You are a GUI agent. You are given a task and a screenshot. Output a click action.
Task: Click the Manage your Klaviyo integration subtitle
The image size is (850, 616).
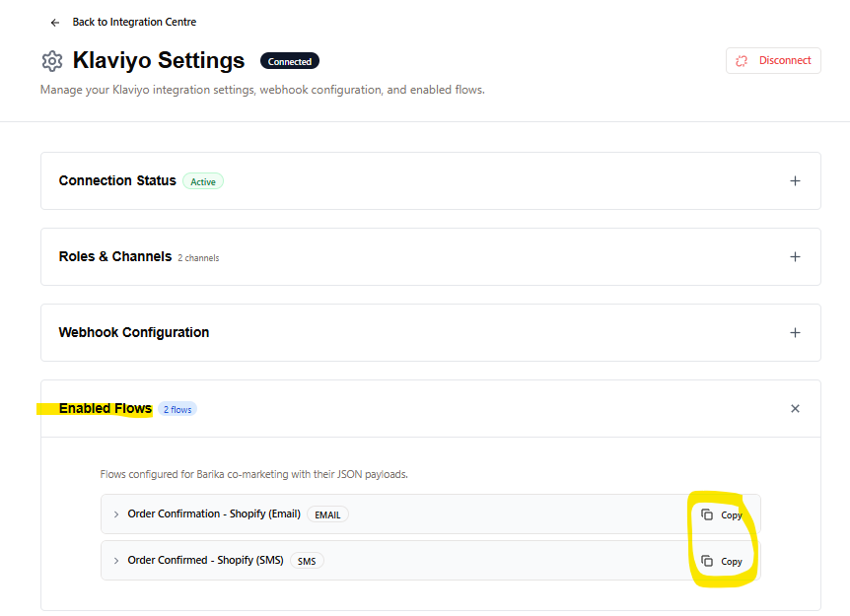262,90
